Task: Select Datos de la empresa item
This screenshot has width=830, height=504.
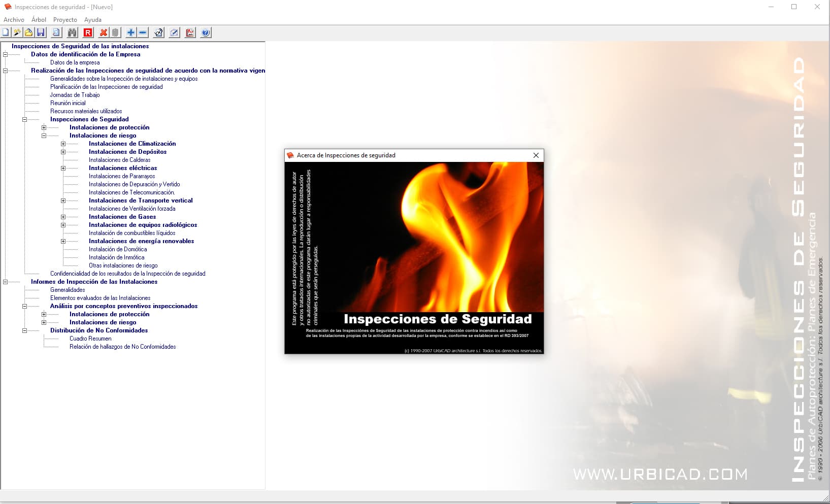Action: click(75, 62)
